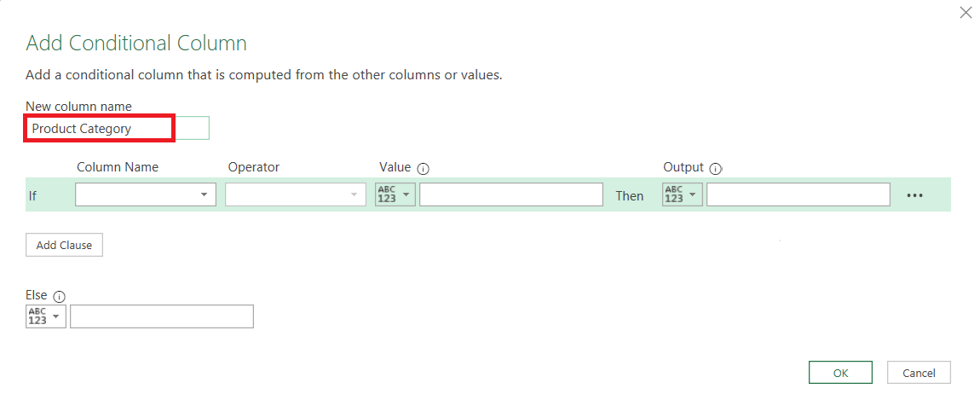
Task: Expand the Operator dropdown
Action: 296,194
